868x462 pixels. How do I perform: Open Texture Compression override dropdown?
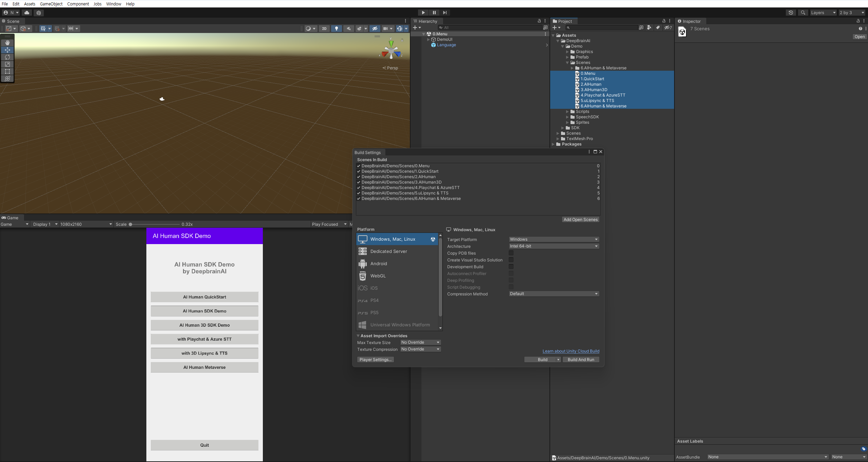point(420,349)
